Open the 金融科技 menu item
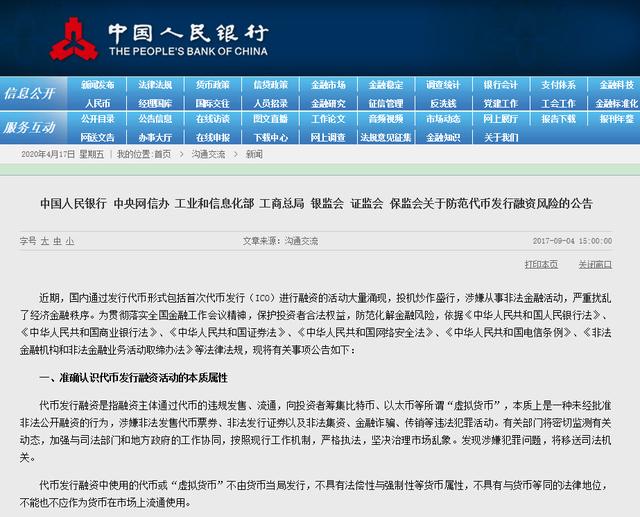640x517 pixels. pyautogui.click(x=617, y=85)
